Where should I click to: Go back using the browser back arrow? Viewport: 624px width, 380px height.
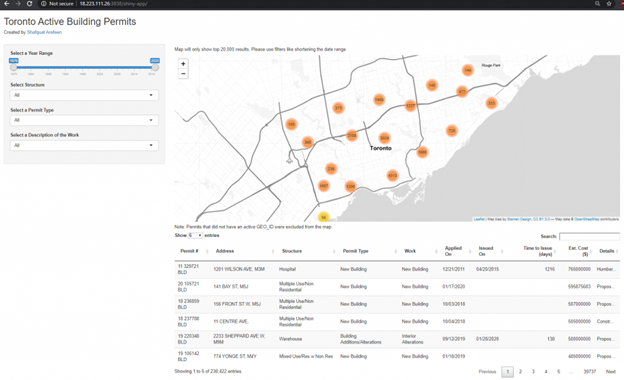click(7, 4)
